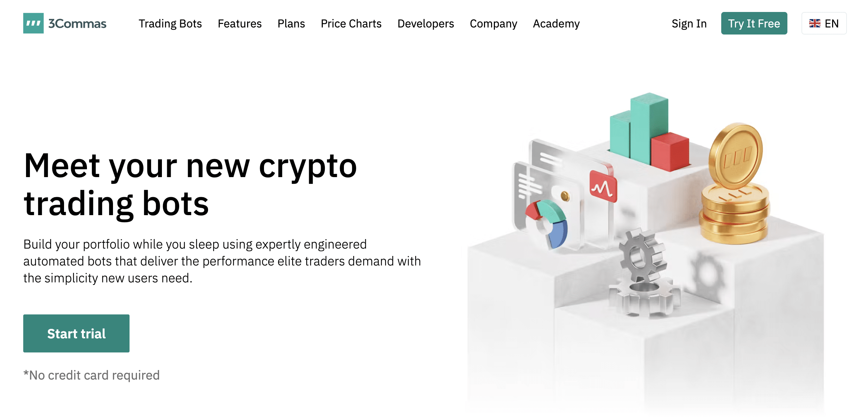Click the Sign In link
868x419 pixels.
point(688,23)
